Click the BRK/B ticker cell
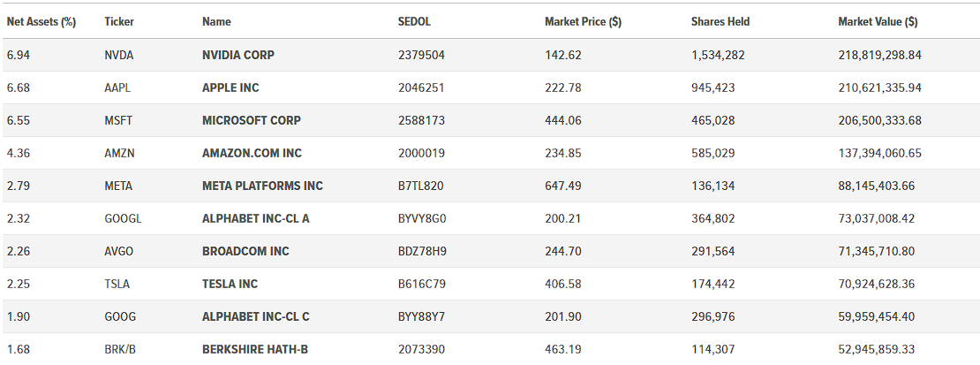980x365 pixels. point(120,349)
